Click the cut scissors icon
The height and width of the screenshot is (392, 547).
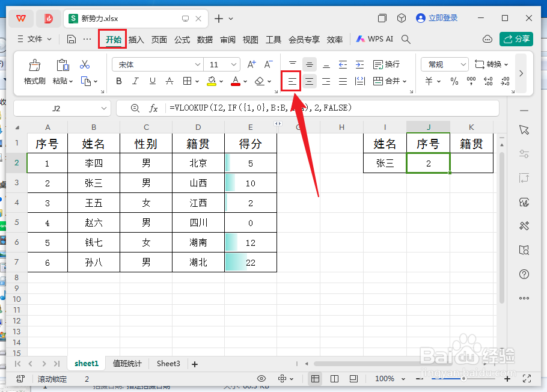pos(85,64)
